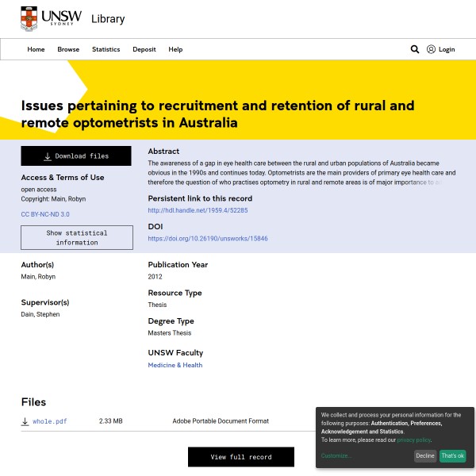Click Customize in the privacy notice
The width and height of the screenshot is (476, 476).
pos(336,456)
